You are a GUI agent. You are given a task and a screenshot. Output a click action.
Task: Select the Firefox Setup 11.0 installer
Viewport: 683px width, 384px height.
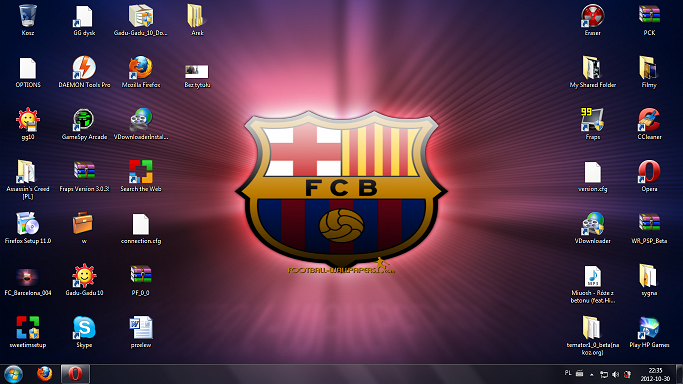click(x=28, y=224)
